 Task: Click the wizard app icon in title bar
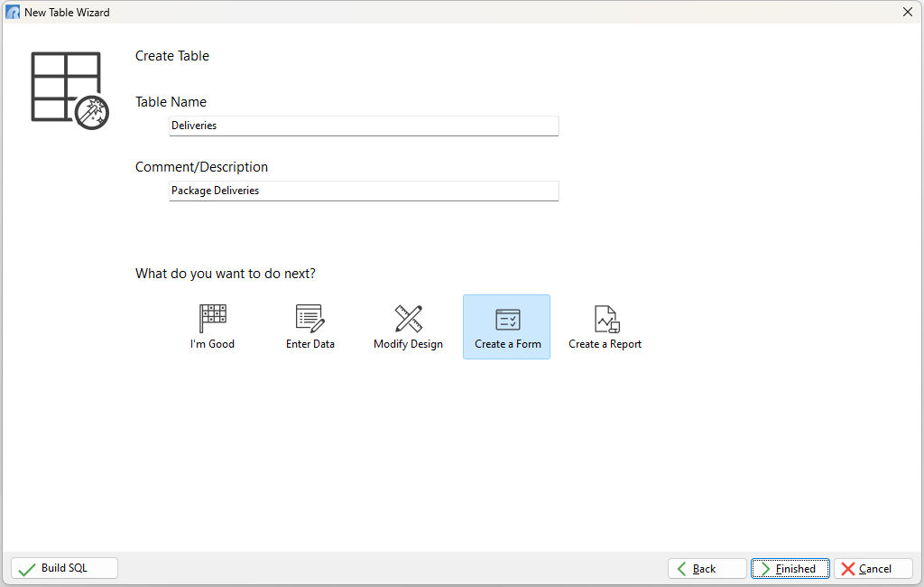(13, 12)
